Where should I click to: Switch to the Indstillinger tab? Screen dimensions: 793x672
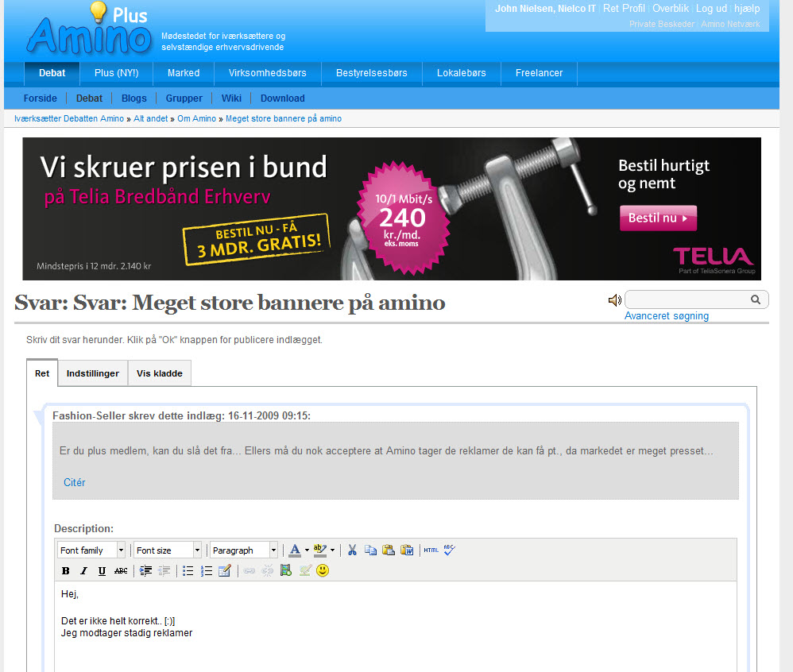pos(93,373)
